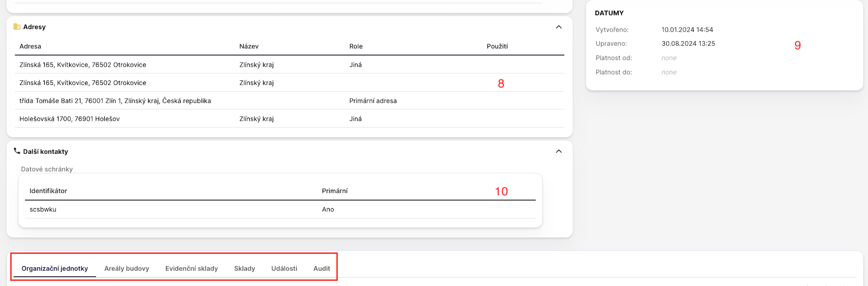Click the Adresa column header

pos(31,46)
